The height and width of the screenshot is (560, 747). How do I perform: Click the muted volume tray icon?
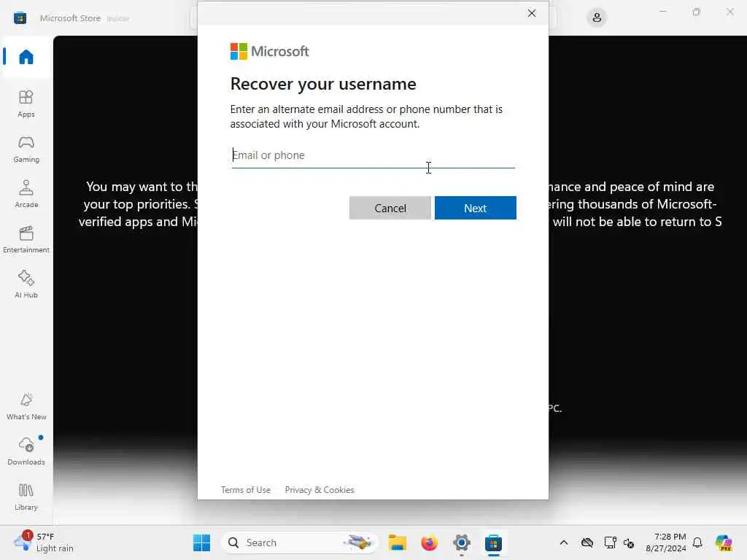(629, 542)
